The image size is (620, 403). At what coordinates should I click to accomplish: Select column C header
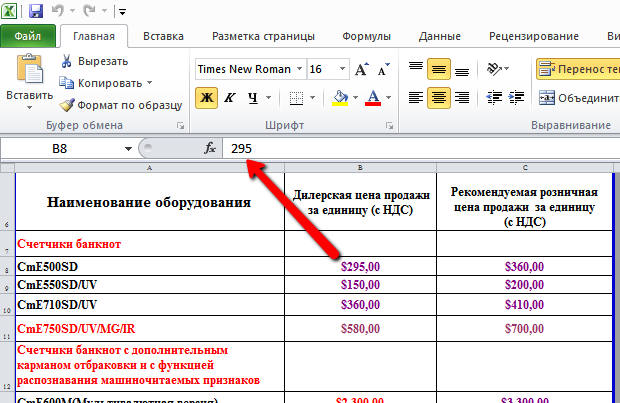click(x=525, y=168)
